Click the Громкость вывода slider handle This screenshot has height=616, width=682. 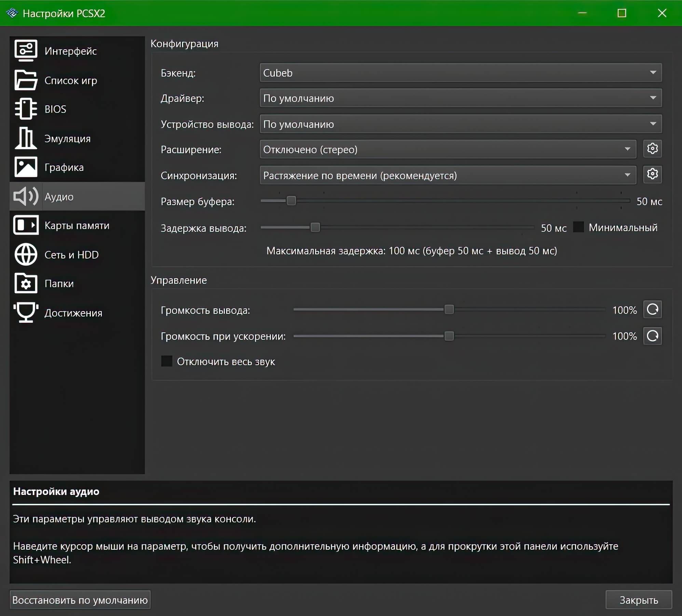(449, 309)
